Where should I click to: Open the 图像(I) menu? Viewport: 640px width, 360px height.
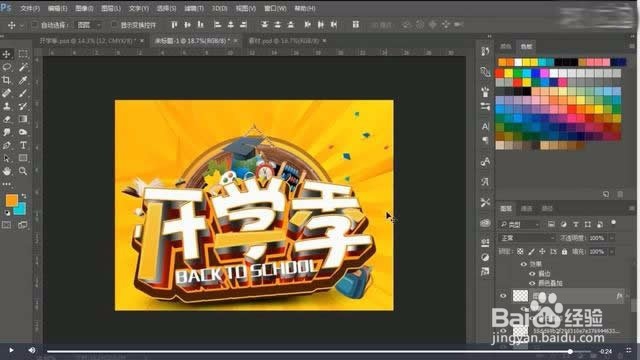[x=84, y=8]
